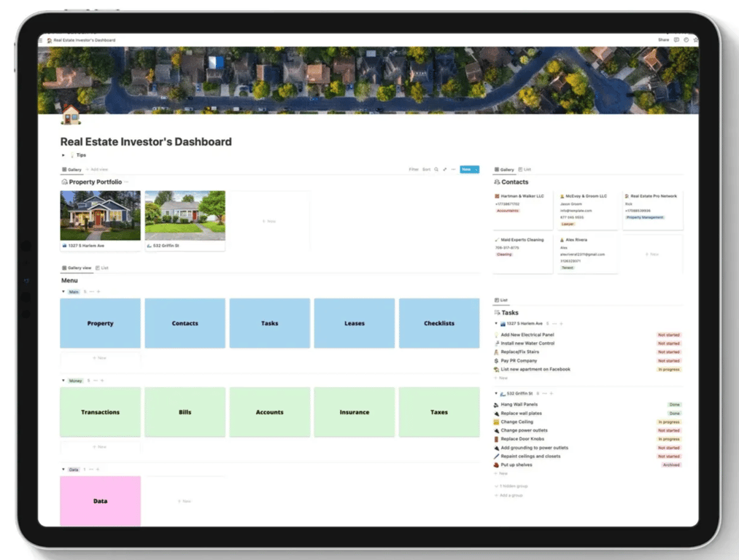This screenshot has width=739, height=560.
Task: Collapse 532 Griffin St tasks group
Action: (496, 393)
